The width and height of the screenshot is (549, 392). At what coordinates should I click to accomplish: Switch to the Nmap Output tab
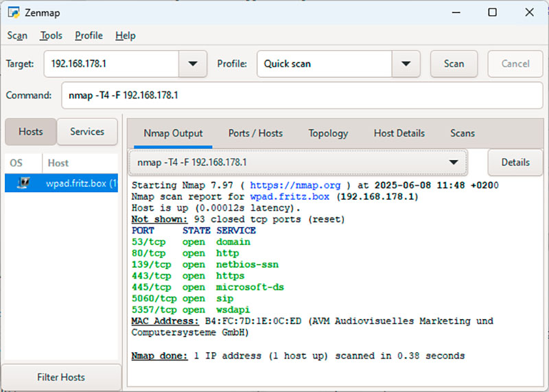coord(173,133)
